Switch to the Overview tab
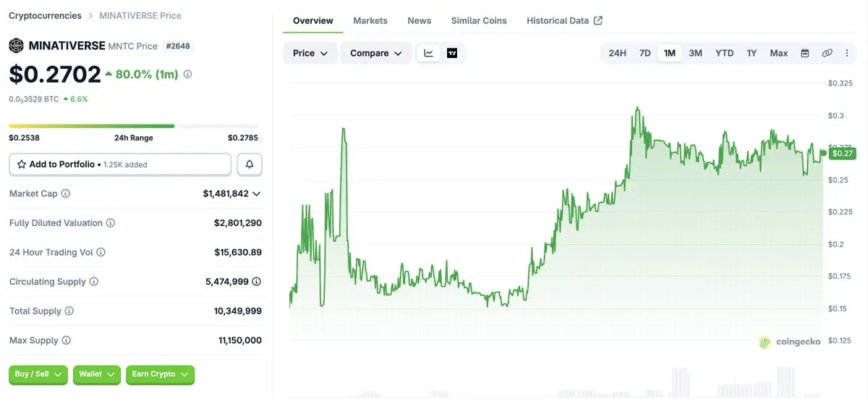The width and height of the screenshot is (868, 399). point(313,20)
